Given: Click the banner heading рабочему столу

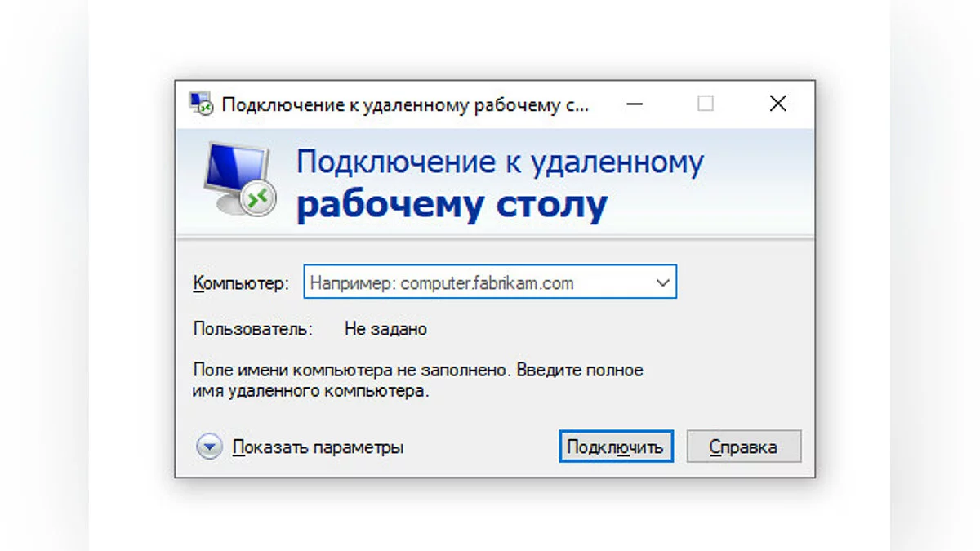Looking at the screenshot, I should tap(452, 205).
